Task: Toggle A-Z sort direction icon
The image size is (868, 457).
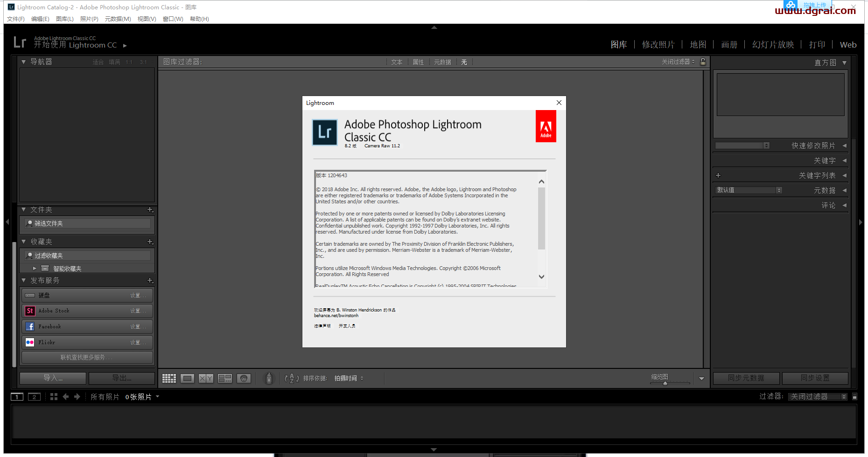Action: (x=292, y=378)
